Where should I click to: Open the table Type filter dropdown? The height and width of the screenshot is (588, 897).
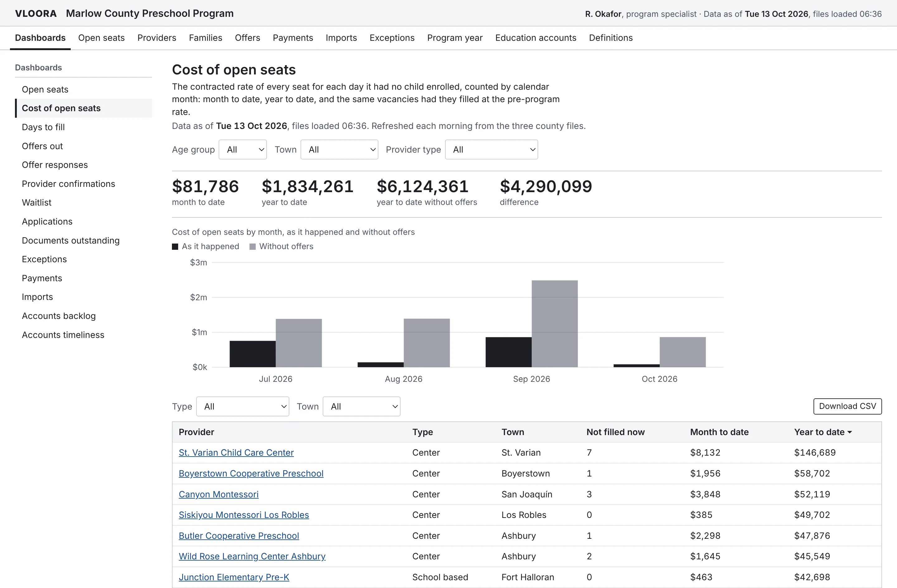coord(243,406)
